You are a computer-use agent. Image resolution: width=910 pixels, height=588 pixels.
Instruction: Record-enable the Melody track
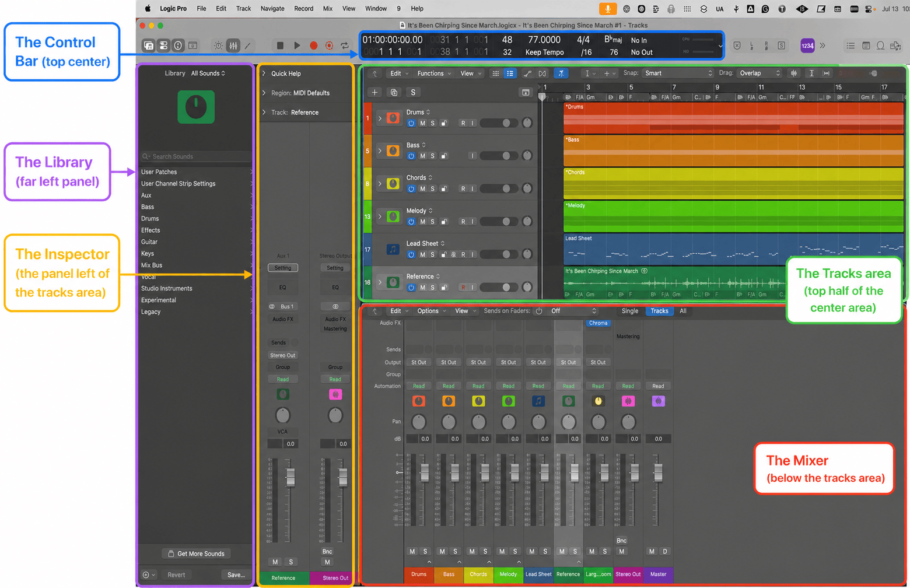(463, 222)
